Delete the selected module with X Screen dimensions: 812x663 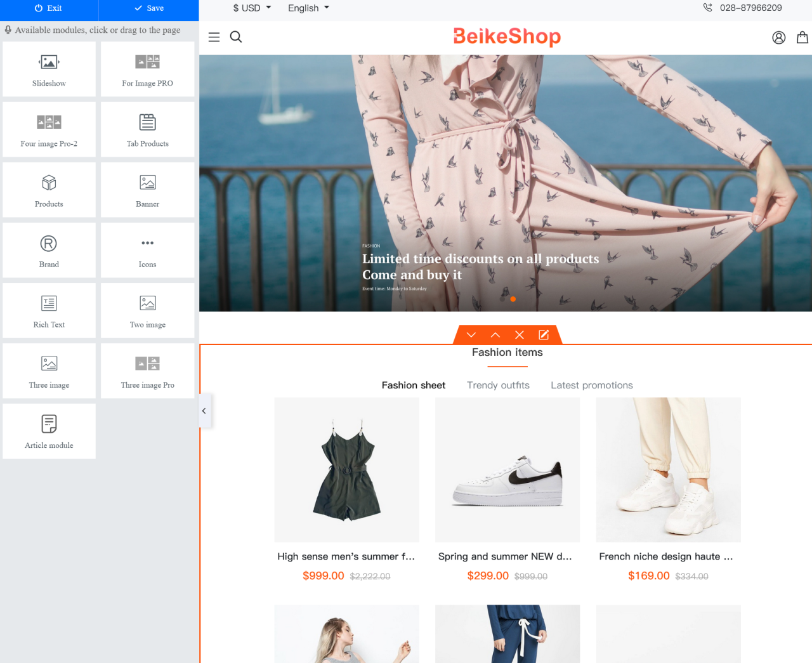(x=520, y=335)
